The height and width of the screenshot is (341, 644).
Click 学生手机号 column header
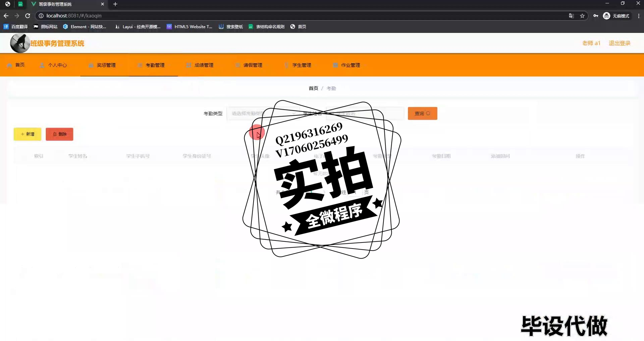(x=138, y=156)
